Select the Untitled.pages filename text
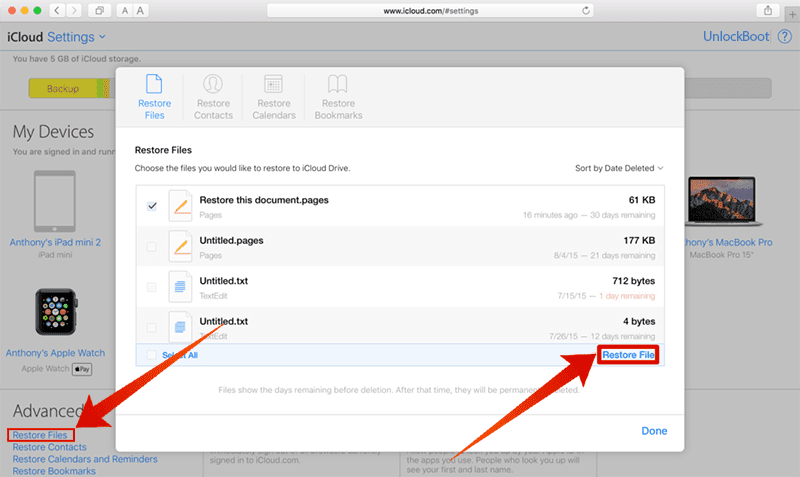Image resolution: width=800 pixels, height=477 pixels. point(231,240)
